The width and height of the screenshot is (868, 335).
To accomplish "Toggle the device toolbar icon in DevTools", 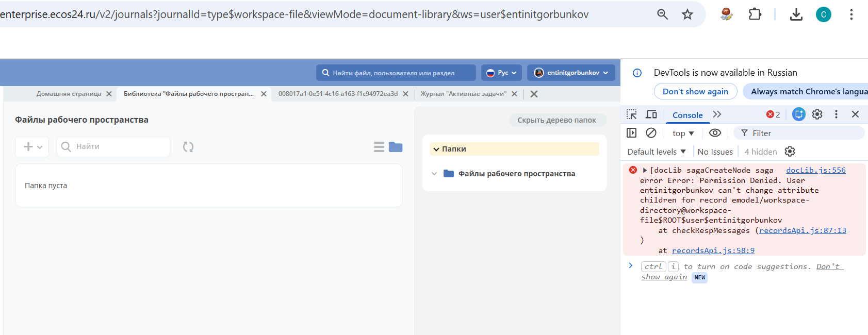I will (x=651, y=114).
